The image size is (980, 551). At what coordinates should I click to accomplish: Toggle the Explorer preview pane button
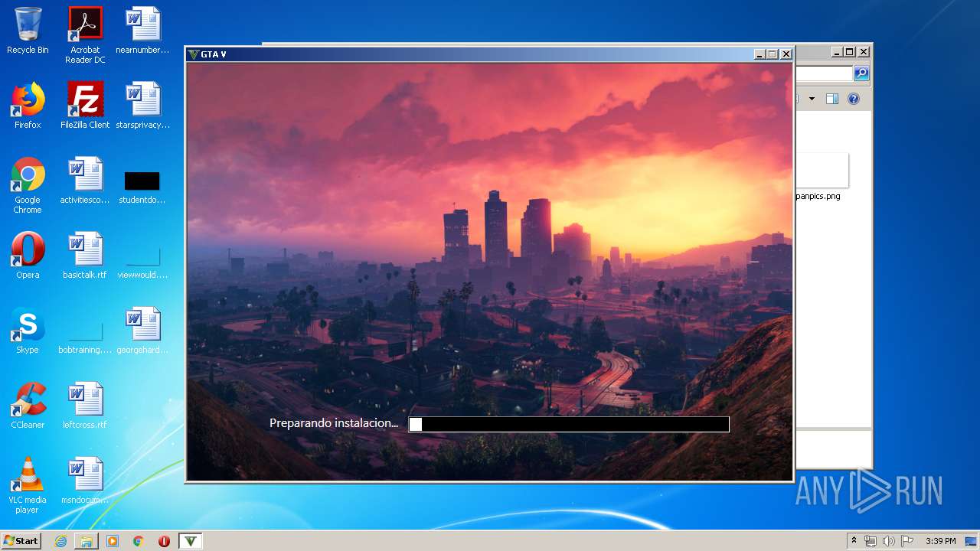click(832, 99)
